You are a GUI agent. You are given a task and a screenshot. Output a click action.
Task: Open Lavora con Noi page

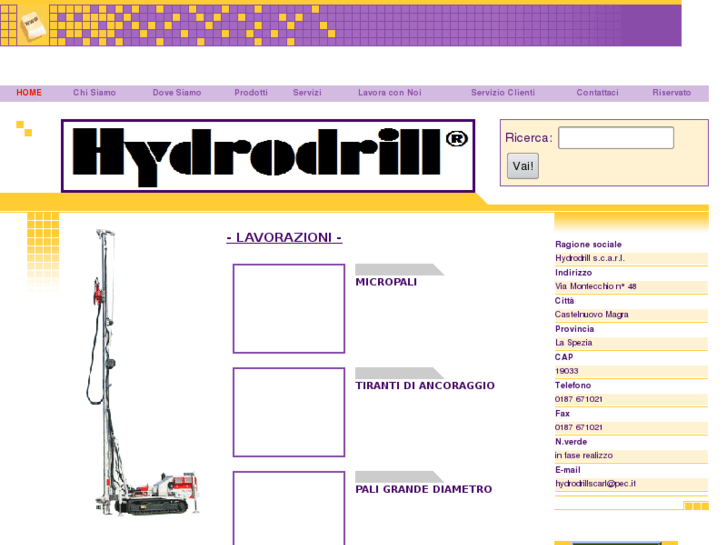390,93
